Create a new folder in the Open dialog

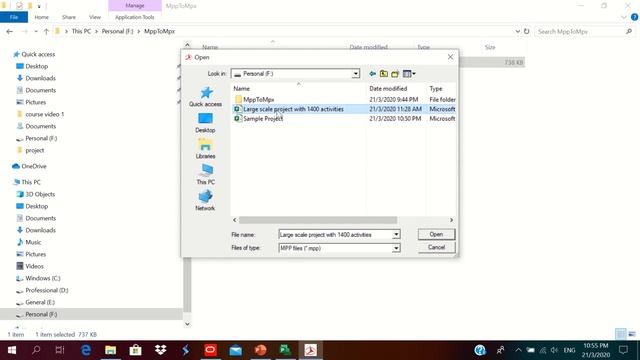(395, 74)
